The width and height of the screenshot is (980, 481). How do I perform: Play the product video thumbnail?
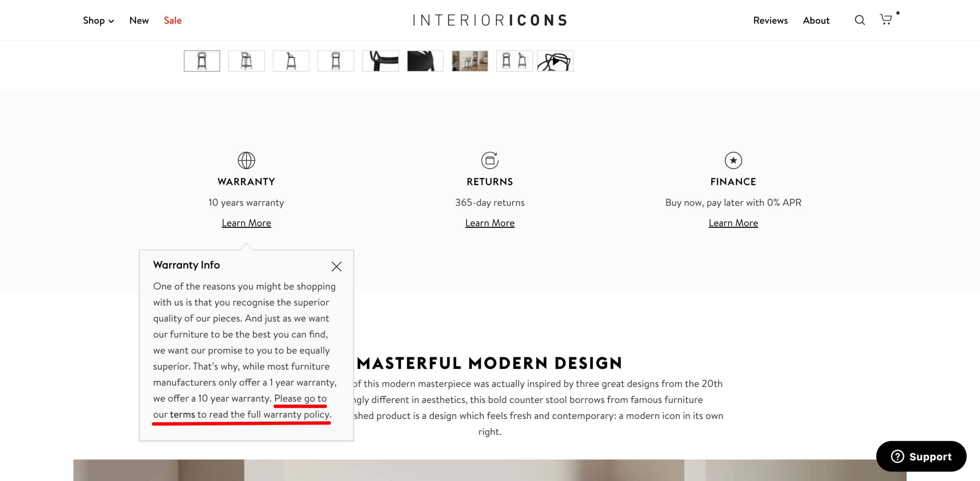click(x=555, y=61)
